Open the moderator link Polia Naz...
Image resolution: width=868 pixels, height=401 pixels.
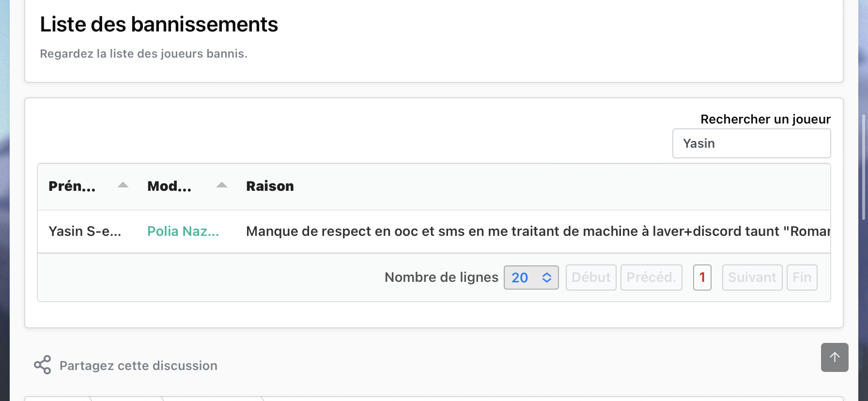tap(183, 231)
